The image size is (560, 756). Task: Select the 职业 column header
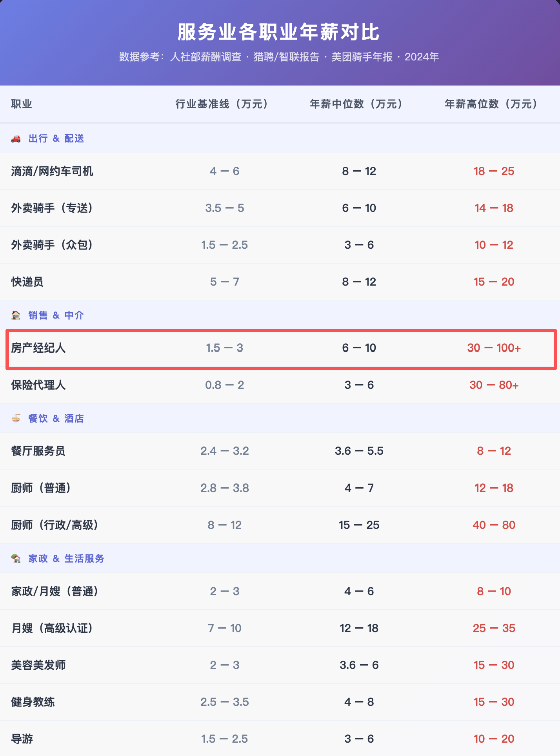pyautogui.click(x=22, y=104)
